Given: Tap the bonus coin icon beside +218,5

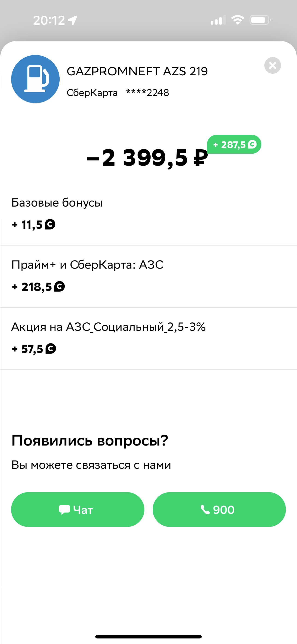Looking at the screenshot, I should [x=59, y=286].
